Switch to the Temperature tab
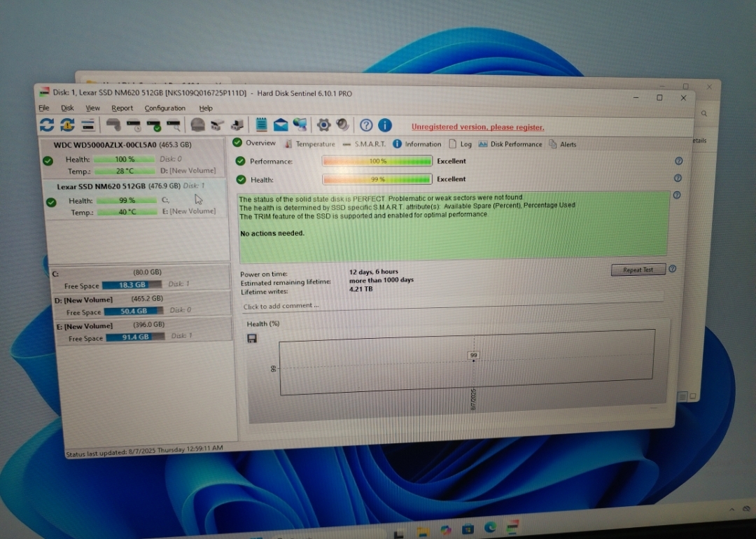The height and width of the screenshot is (539, 756). pos(309,143)
